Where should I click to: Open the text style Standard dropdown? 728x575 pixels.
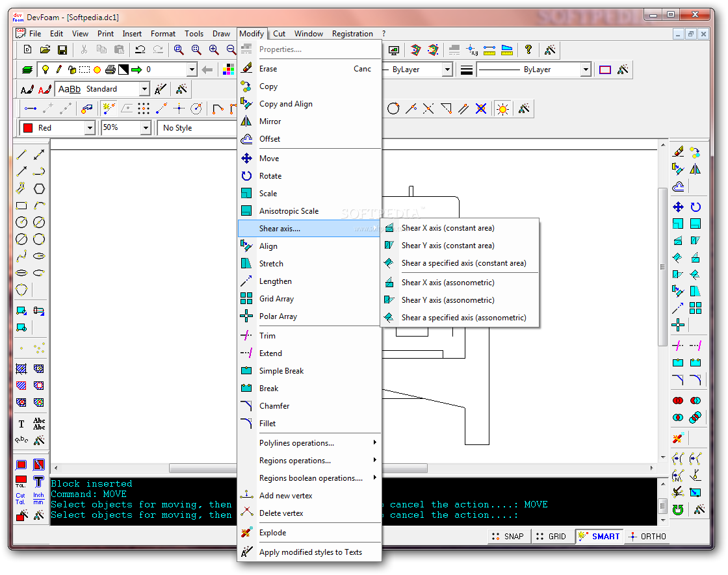144,89
